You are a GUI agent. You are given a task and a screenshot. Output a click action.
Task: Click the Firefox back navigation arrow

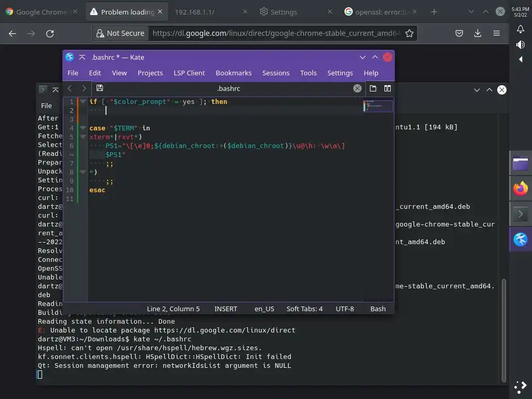point(12,33)
